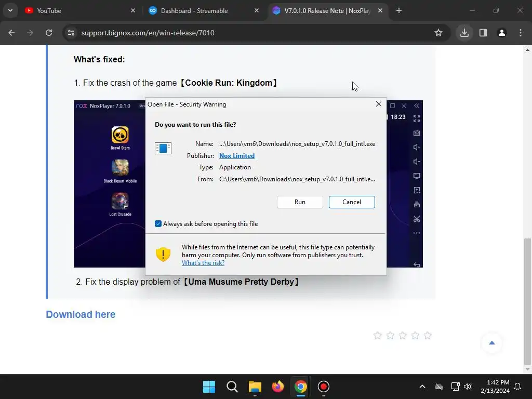The height and width of the screenshot is (399, 532).
Task: Open Chrome downloads icon
Action: (x=464, y=33)
